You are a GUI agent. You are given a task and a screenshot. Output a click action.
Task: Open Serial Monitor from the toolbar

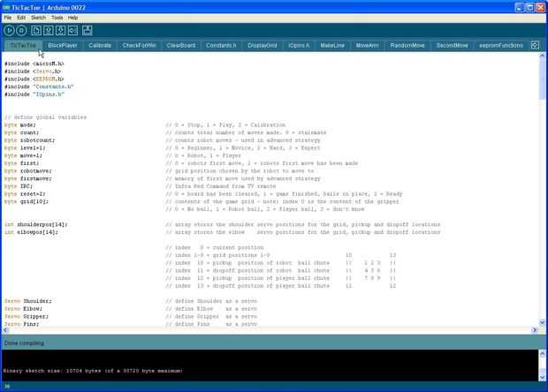[x=88, y=31]
